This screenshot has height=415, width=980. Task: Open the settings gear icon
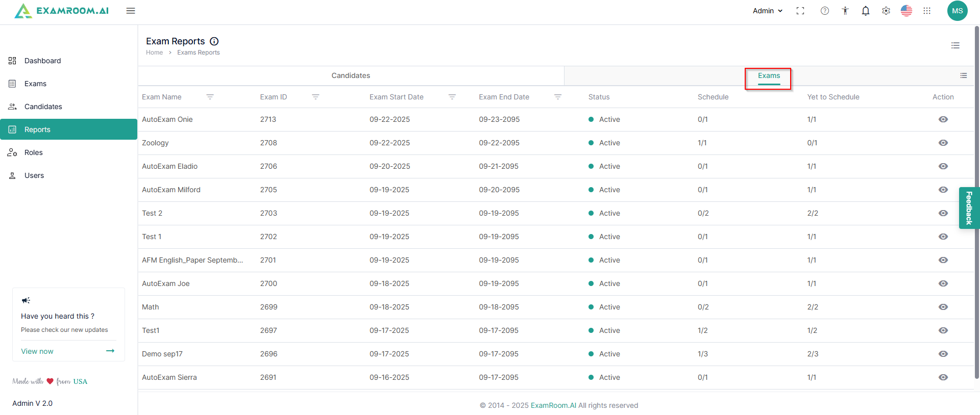pyautogui.click(x=886, y=11)
